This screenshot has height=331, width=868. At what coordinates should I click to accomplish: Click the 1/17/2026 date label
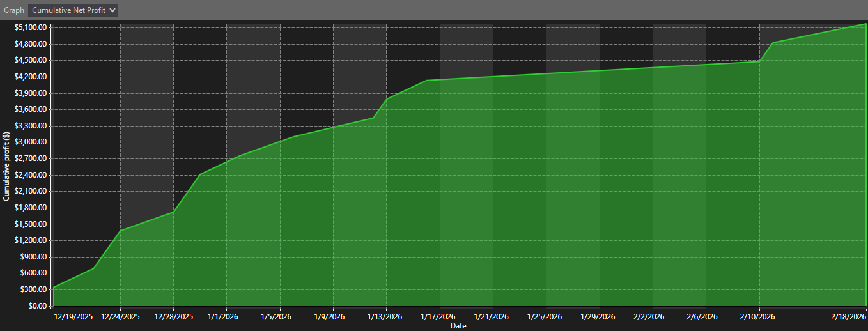439,316
